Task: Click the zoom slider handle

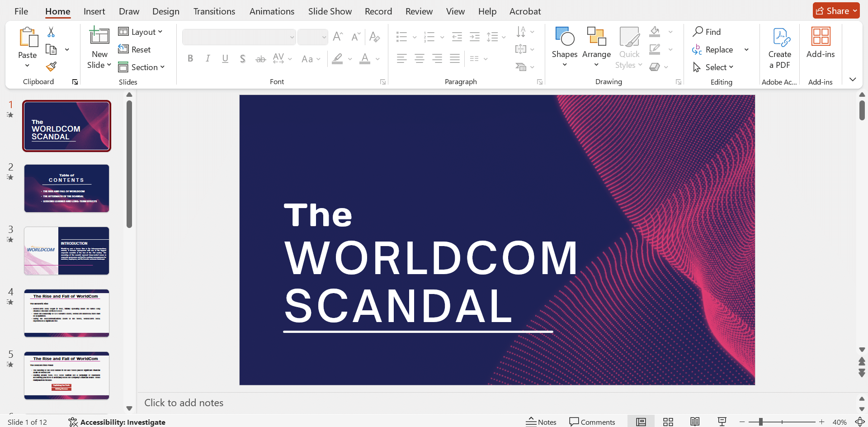Action: point(761,422)
